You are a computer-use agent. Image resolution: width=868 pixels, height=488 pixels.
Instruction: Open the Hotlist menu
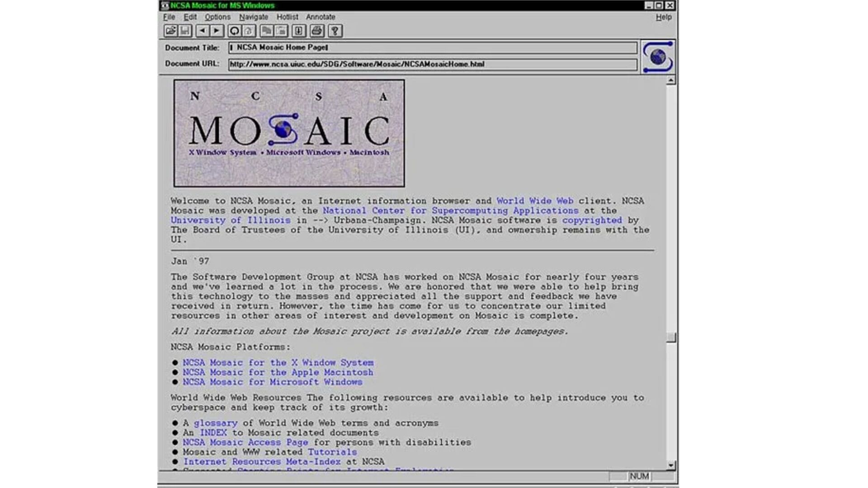click(x=287, y=17)
